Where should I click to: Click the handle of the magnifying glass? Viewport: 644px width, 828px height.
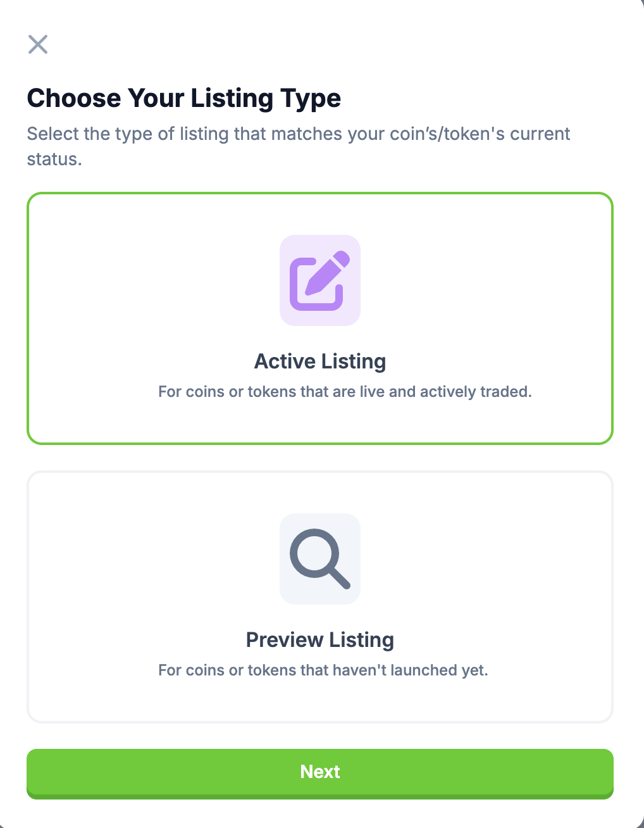tap(339, 577)
